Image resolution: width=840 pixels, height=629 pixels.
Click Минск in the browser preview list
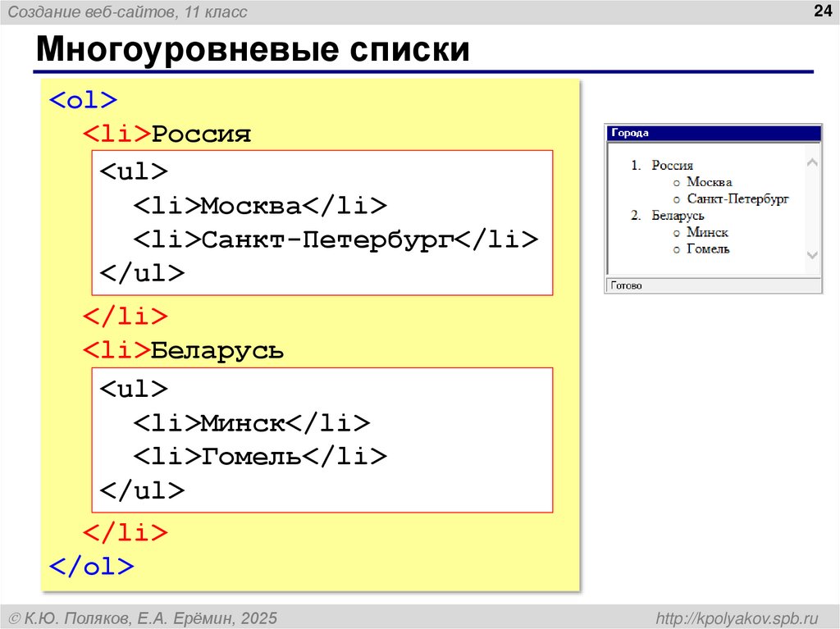(x=707, y=232)
